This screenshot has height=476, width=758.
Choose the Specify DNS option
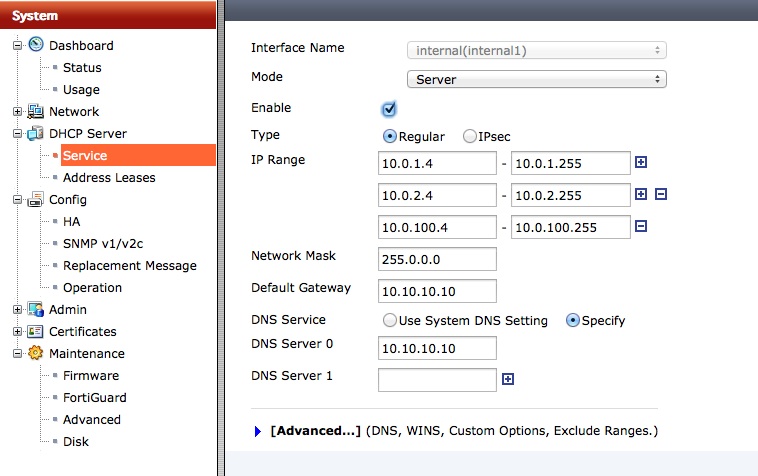pyautogui.click(x=572, y=320)
